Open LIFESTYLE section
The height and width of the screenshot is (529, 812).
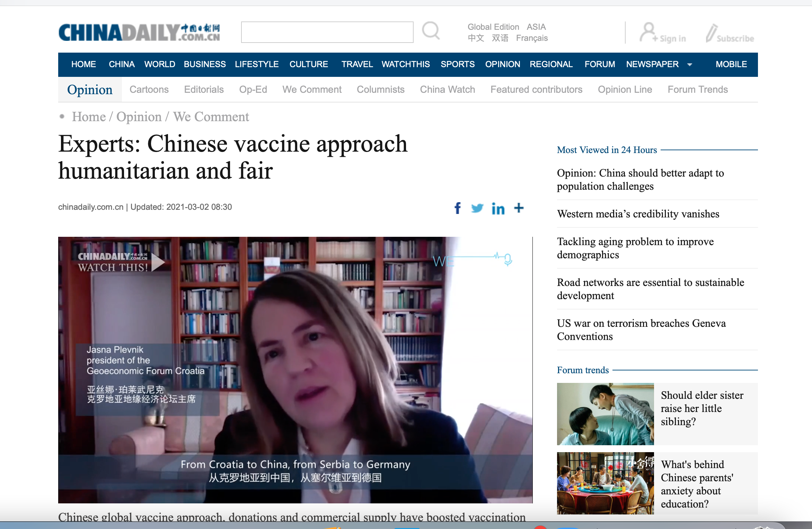pos(257,64)
